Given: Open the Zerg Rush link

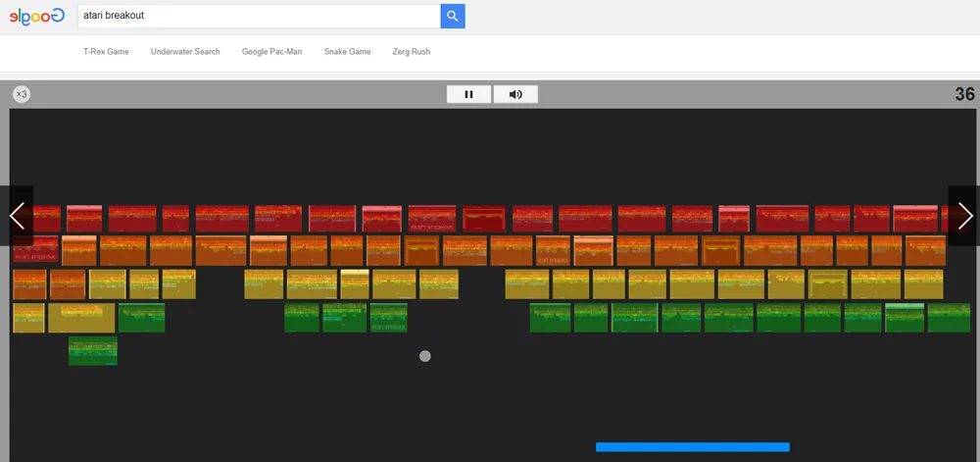Looking at the screenshot, I should point(412,52).
